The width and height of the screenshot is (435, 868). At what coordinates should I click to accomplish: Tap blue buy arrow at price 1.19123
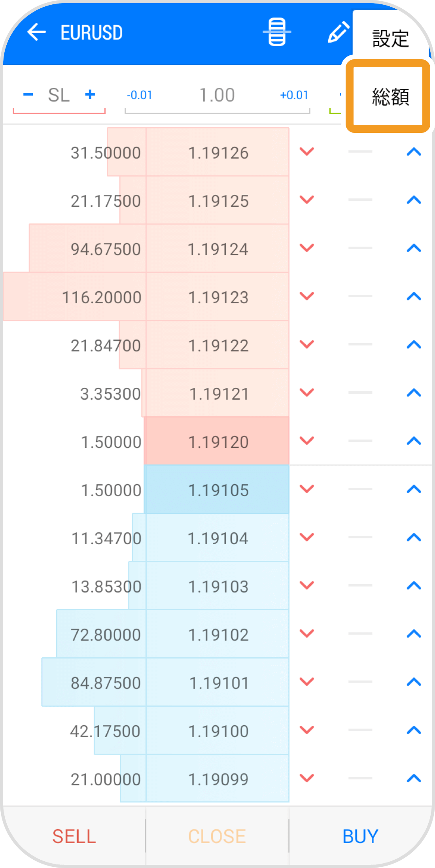click(414, 296)
